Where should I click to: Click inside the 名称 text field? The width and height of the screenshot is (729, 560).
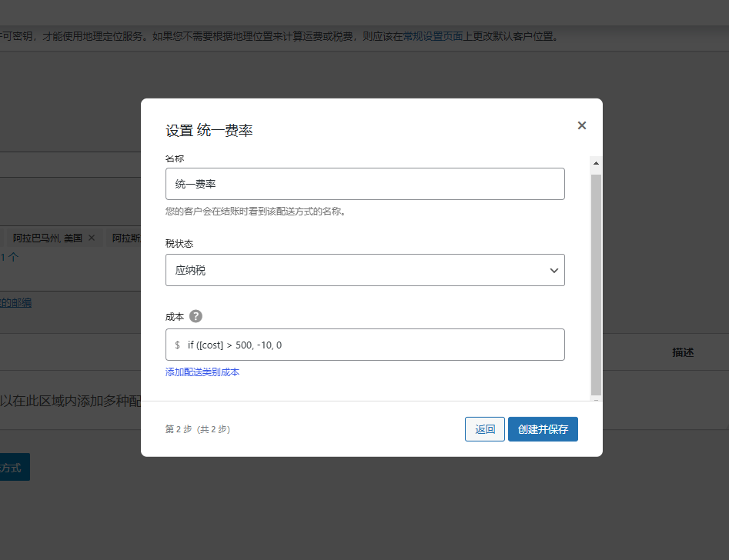[x=365, y=184]
